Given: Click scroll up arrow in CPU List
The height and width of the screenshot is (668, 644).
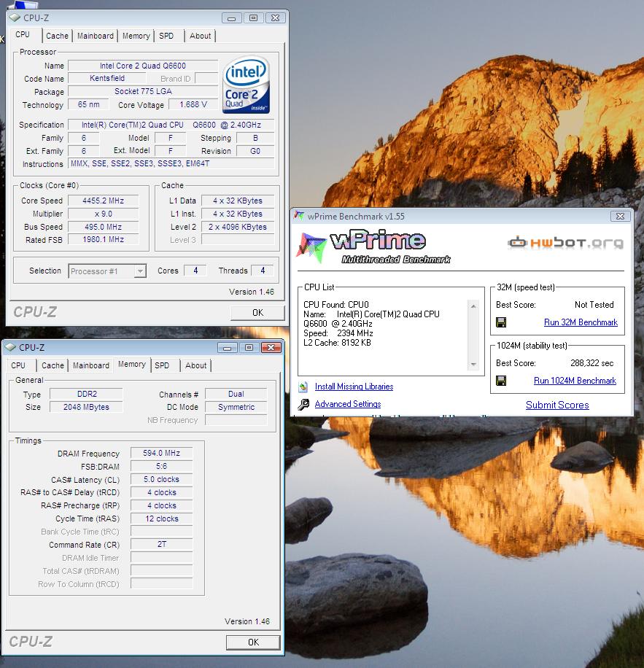Looking at the screenshot, I should 473,306.
